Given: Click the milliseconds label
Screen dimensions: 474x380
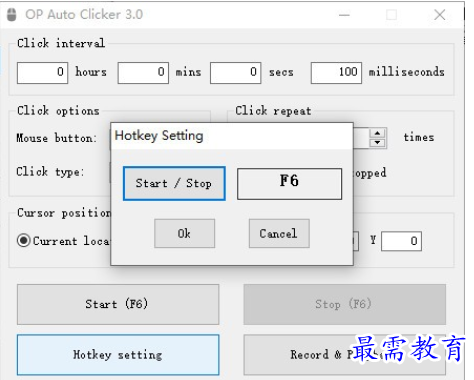Looking at the screenshot, I should [406, 72].
